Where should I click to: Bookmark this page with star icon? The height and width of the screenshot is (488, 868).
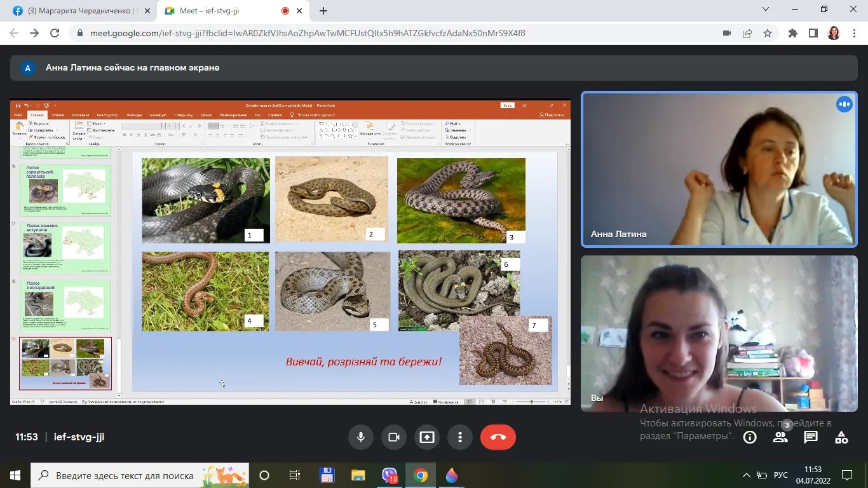click(768, 33)
